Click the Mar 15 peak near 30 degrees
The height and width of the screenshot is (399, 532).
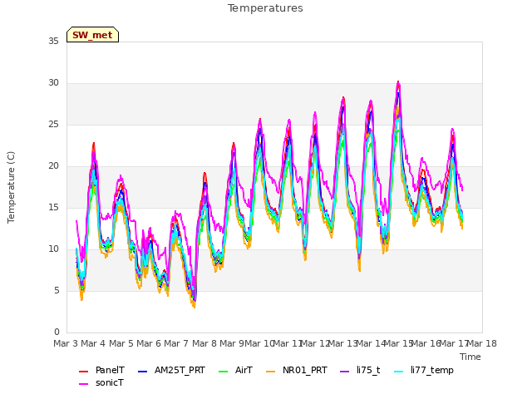click(x=398, y=82)
